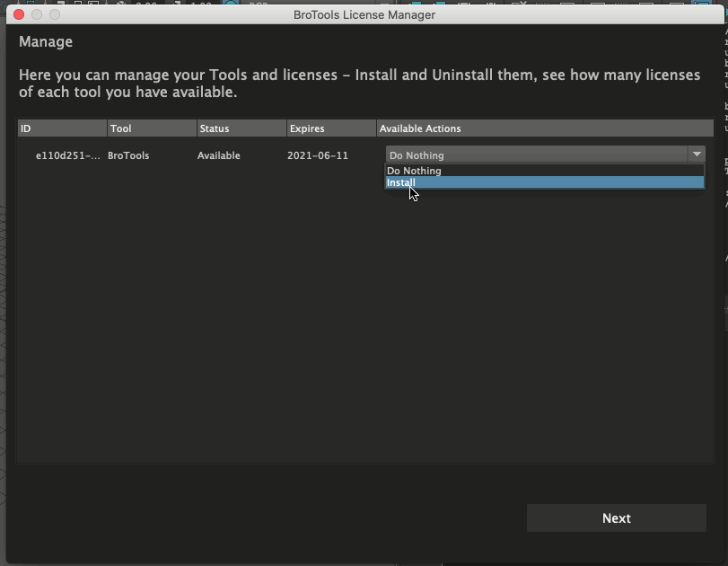Screen dimensions: 728x566
Task: Click the Available status cell
Action: (x=219, y=155)
